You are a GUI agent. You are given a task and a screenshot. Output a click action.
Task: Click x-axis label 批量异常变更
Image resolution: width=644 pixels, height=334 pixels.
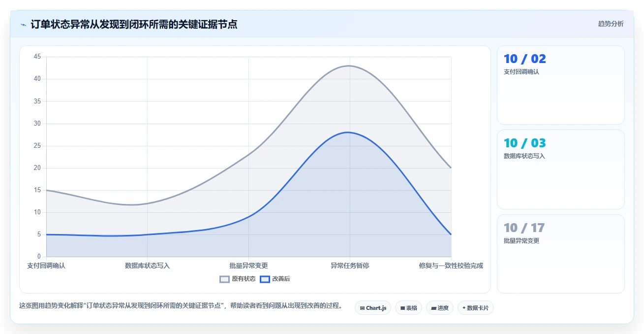click(x=248, y=266)
